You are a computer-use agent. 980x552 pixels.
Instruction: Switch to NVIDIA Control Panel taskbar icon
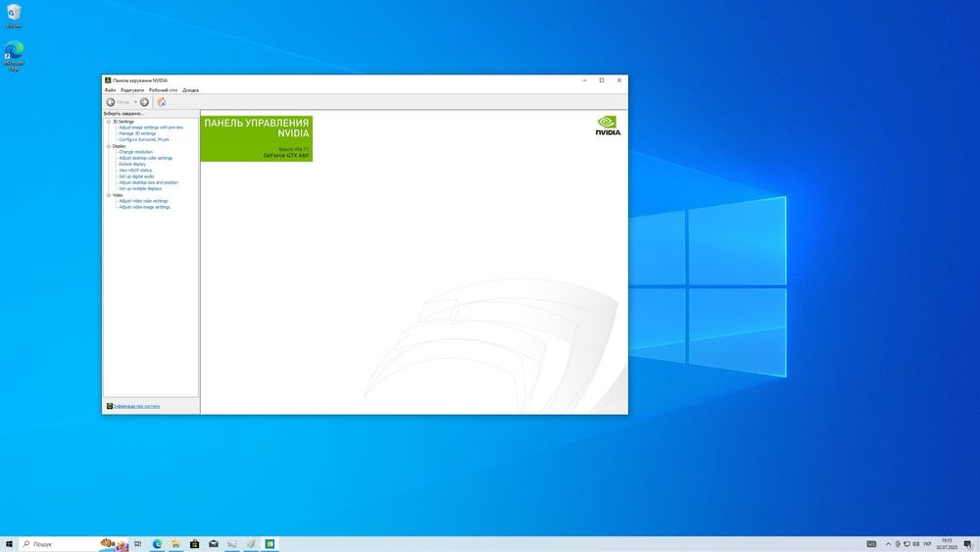[269, 544]
